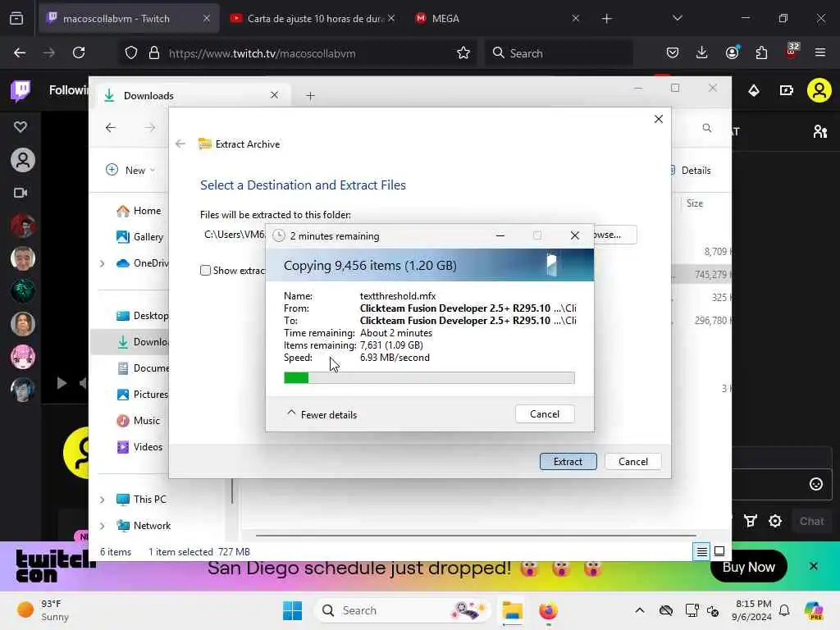Expand the Network node
This screenshot has width=840, height=630.
coord(102,526)
